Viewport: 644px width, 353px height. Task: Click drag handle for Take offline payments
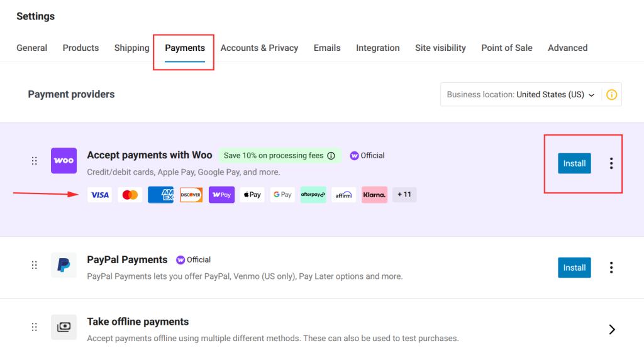(x=35, y=327)
